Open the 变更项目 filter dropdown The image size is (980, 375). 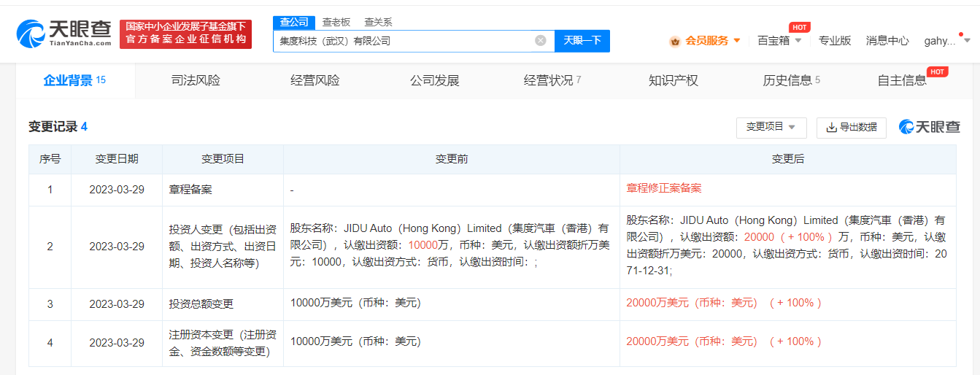click(x=771, y=127)
